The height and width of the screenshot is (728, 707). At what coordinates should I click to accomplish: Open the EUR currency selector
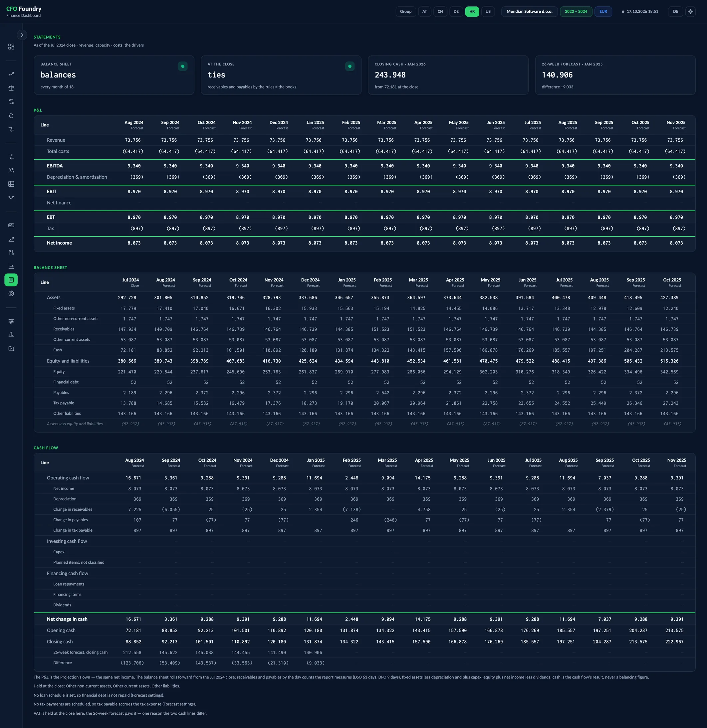tap(603, 12)
